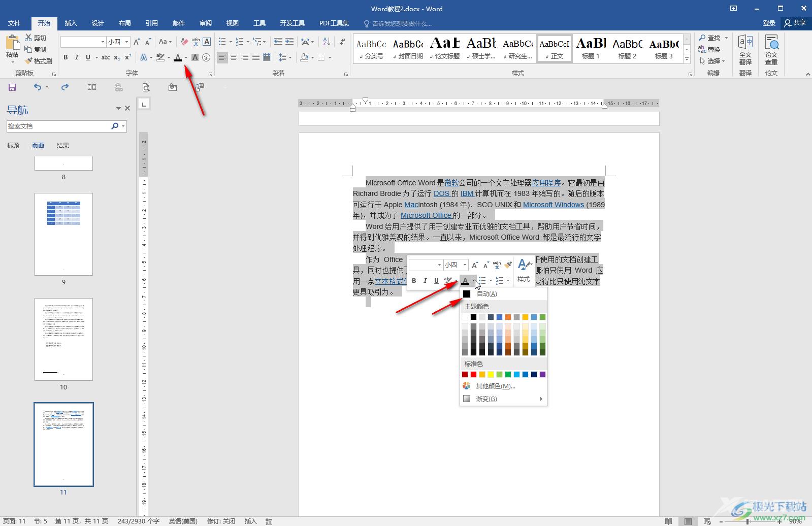Click the Full Text Translate (全文翻译) icon
Image resolution: width=812 pixels, height=526 pixels.
pyautogui.click(x=745, y=50)
